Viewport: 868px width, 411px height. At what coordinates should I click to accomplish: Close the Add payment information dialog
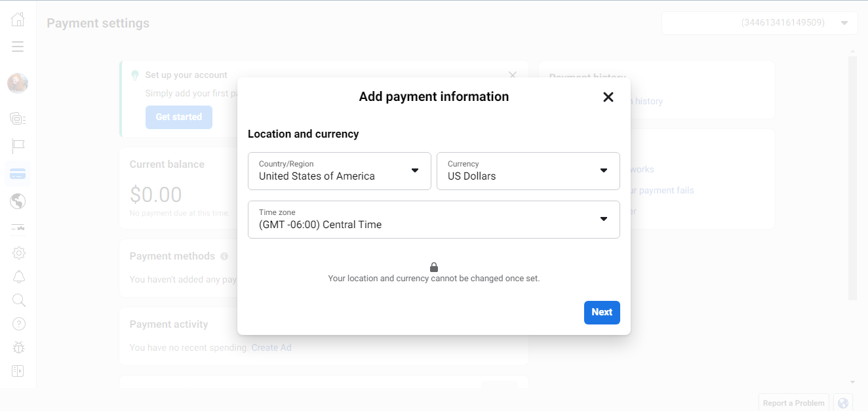(608, 97)
